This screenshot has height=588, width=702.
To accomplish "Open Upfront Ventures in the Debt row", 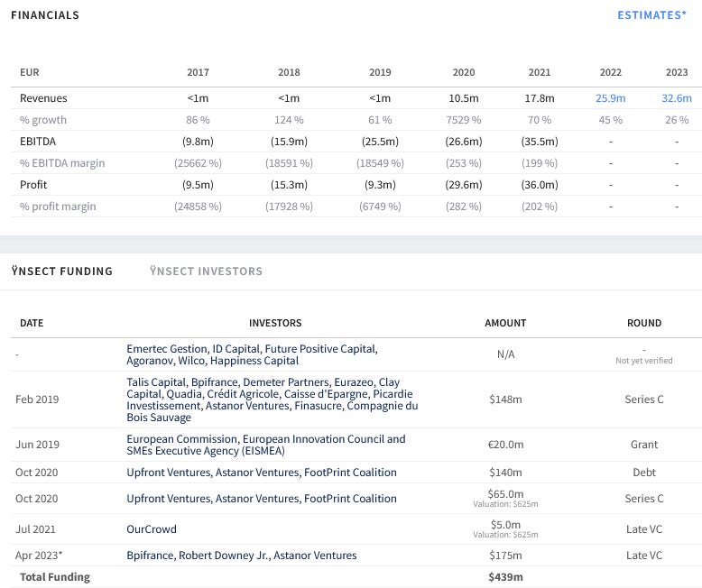I will (169, 473).
